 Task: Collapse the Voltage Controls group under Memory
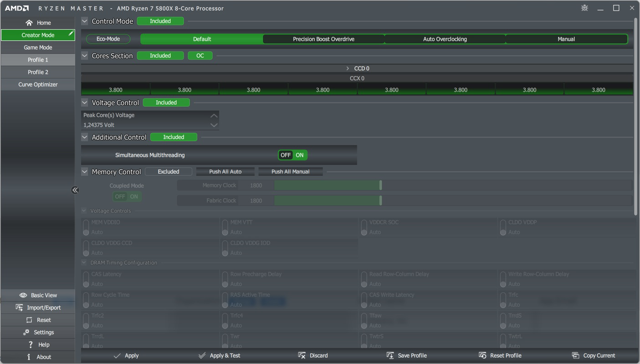(84, 211)
